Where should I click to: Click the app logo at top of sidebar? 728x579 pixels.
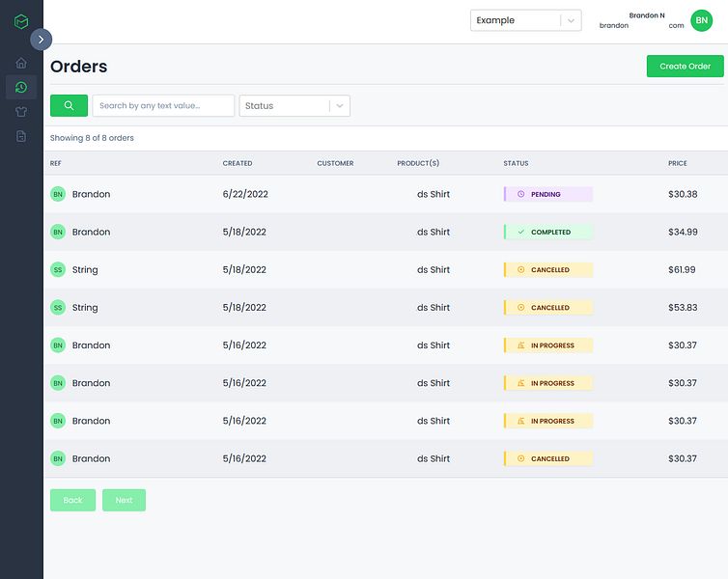pos(21,21)
